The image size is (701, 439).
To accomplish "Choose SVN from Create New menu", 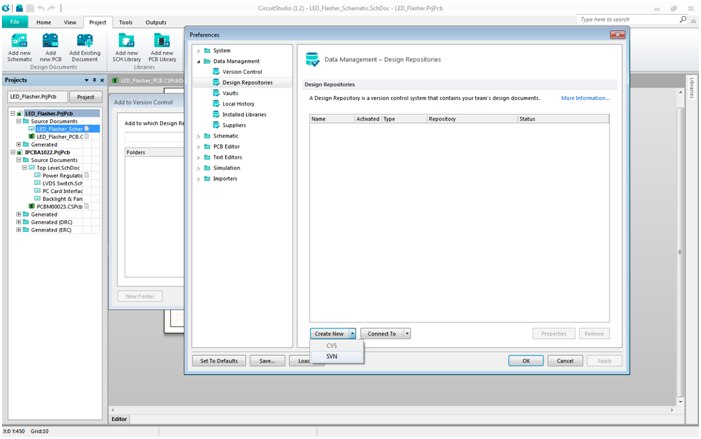I will pos(332,356).
